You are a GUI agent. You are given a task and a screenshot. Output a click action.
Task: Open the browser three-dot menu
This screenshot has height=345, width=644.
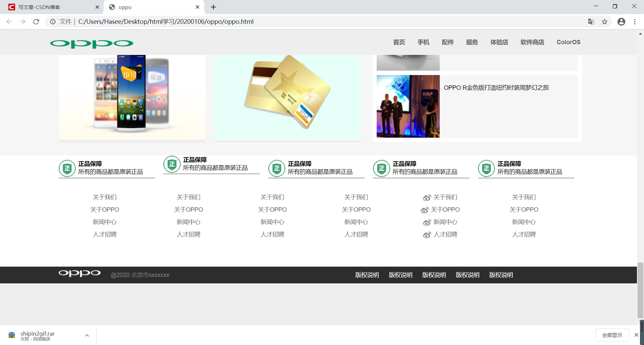click(x=635, y=21)
